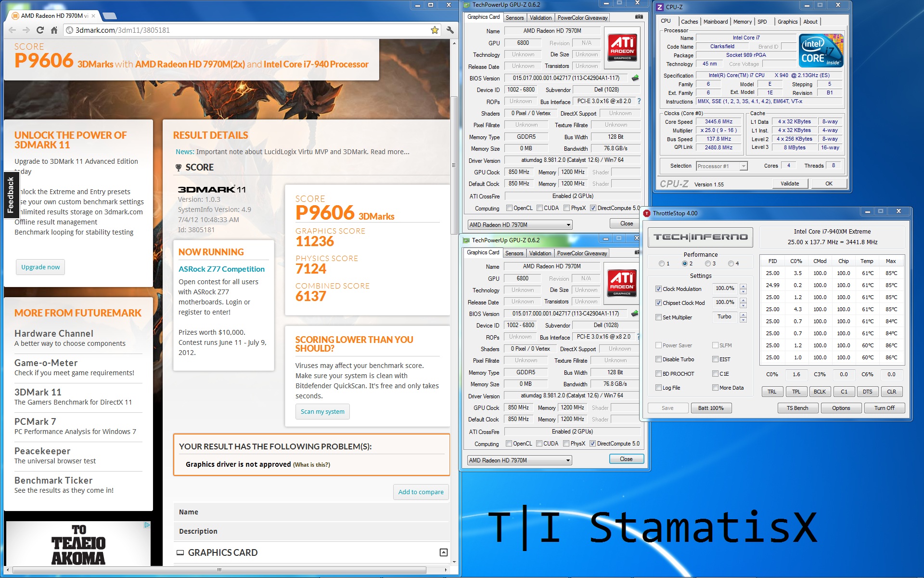Click BIOS save chip icon in bottom GPU-Z
Screen dimensions: 924x578
tap(635, 314)
